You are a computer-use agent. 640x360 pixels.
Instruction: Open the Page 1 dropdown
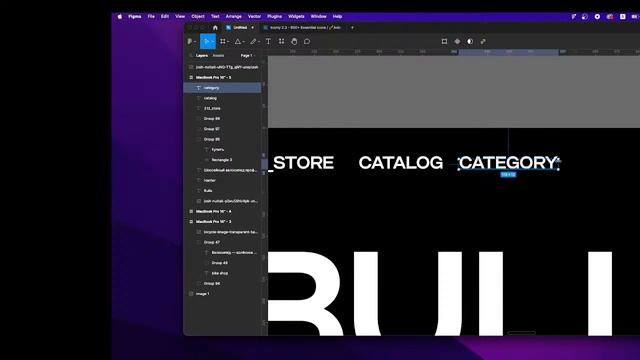pos(247,55)
